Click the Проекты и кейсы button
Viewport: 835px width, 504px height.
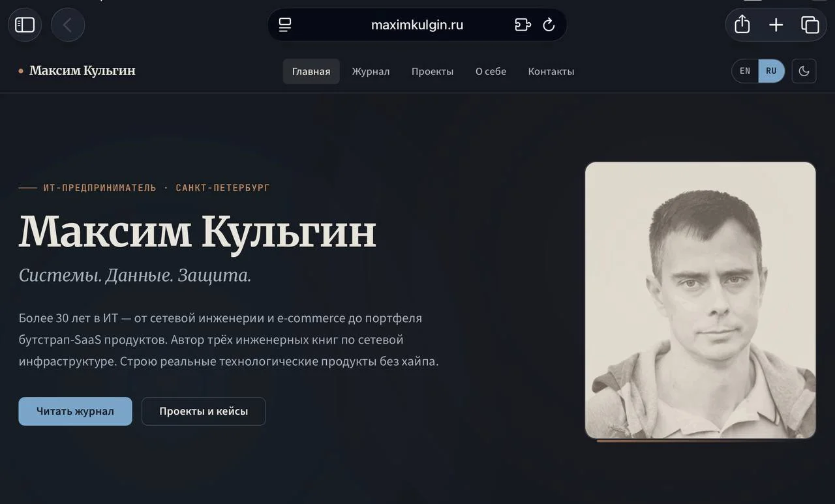click(204, 411)
